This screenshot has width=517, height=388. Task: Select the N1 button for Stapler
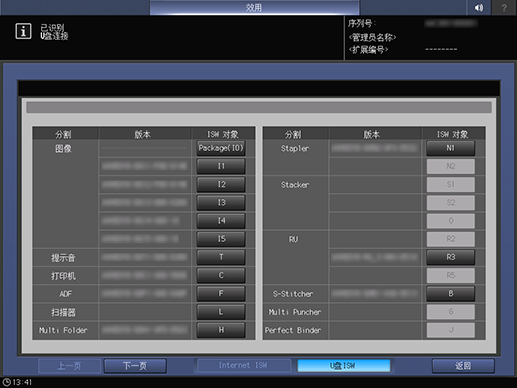pyautogui.click(x=451, y=148)
